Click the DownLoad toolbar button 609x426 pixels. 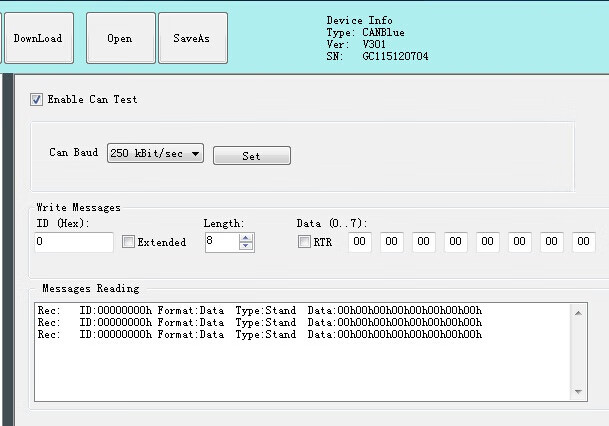36,38
